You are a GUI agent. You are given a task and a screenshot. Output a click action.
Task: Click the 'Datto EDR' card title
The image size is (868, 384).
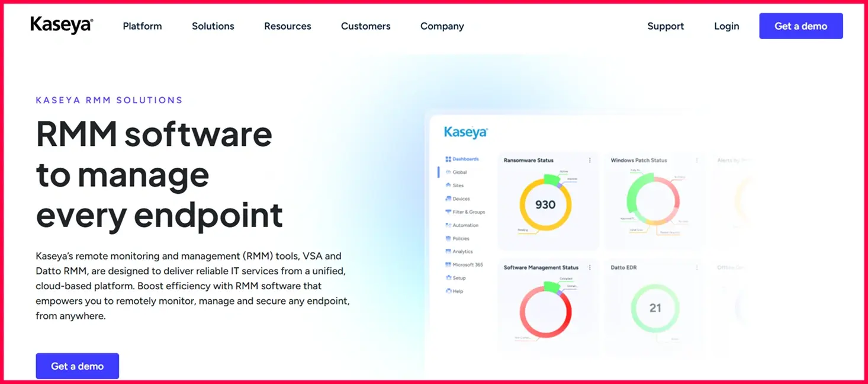point(623,267)
